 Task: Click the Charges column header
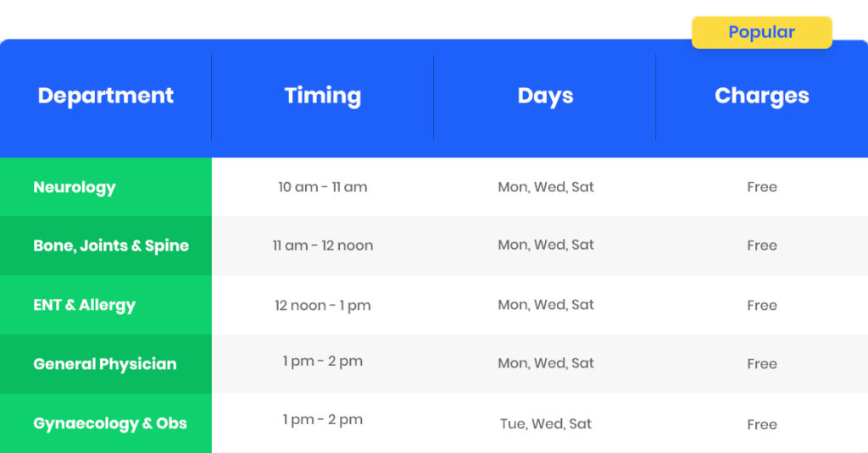point(762,96)
